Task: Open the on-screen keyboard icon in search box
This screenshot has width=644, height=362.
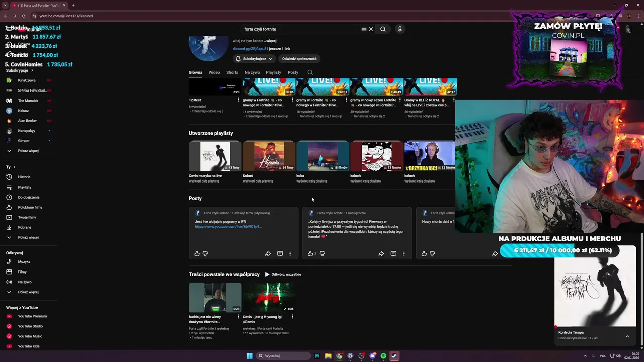Action: point(364,29)
